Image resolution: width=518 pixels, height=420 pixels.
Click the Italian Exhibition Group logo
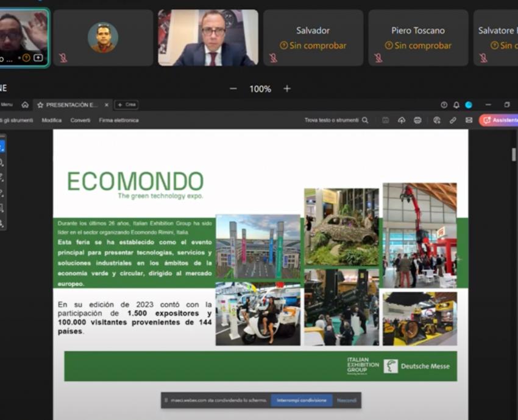(x=363, y=366)
